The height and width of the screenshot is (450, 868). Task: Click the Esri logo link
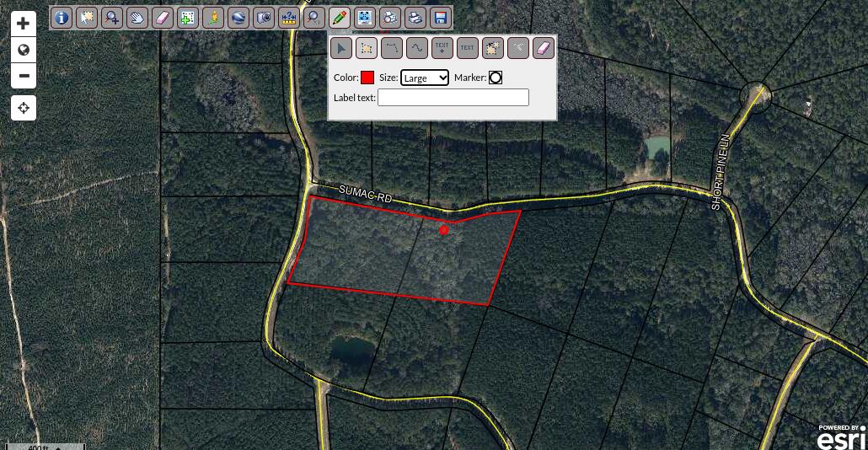(841, 437)
